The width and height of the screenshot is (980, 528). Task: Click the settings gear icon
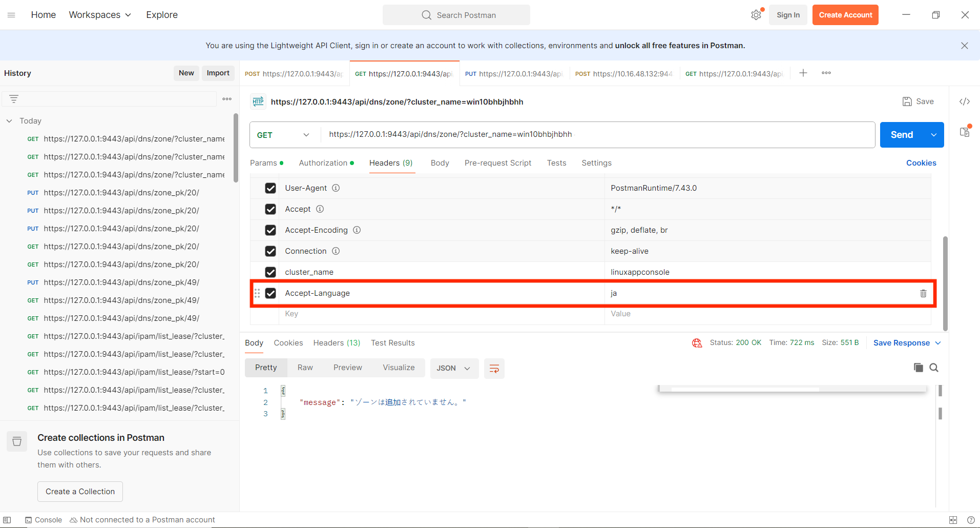[756, 15]
